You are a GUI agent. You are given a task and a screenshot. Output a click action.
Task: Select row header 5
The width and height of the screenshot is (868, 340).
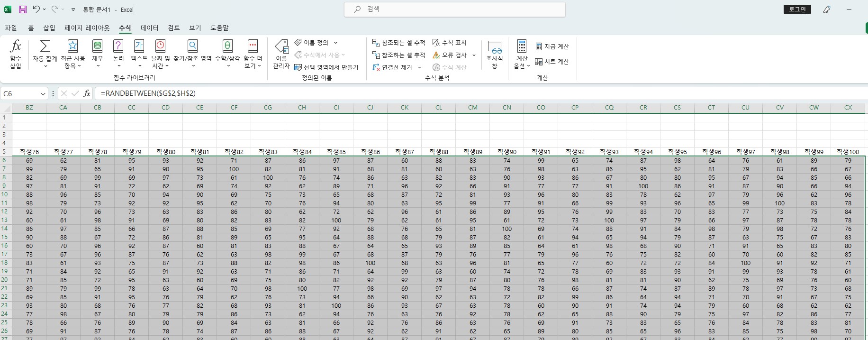tap(5, 152)
